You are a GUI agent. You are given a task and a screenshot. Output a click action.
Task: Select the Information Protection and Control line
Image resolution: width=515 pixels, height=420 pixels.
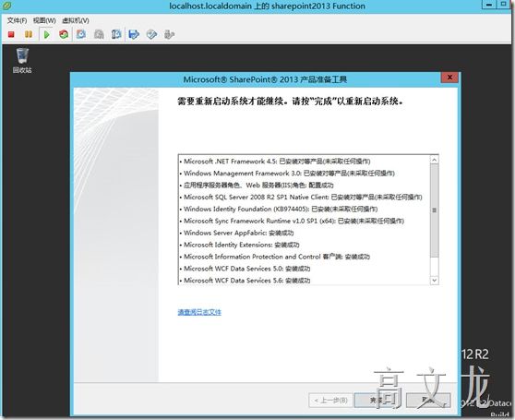click(x=275, y=257)
